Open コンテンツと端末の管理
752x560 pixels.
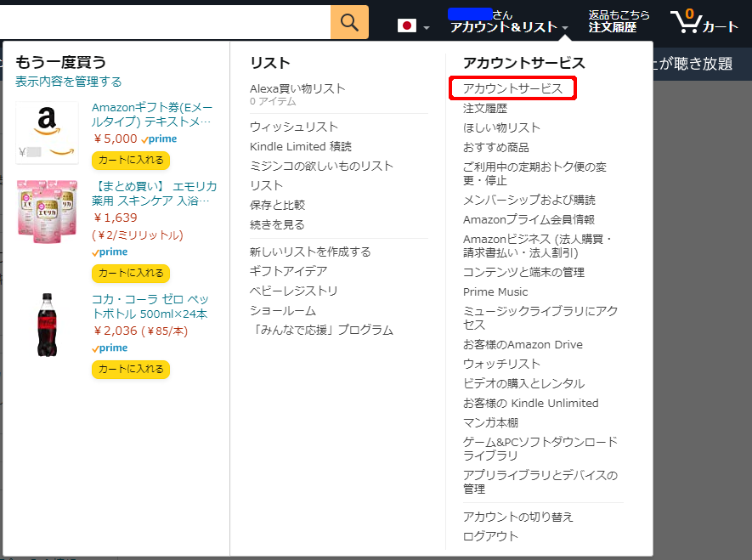(523, 272)
